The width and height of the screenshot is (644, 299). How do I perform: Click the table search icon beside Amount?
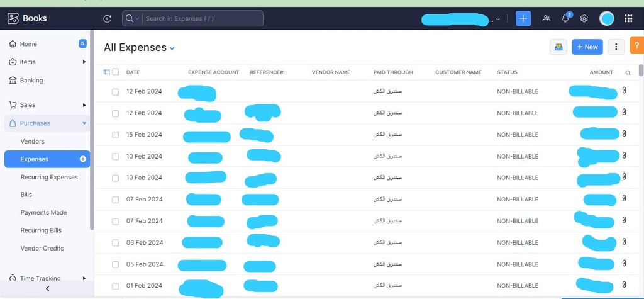tap(628, 72)
